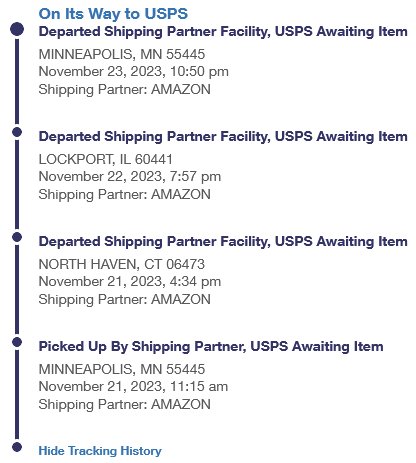Select the Departed status title for the Lockport event
Screen dimensions: 416x463
coord(223,137)
